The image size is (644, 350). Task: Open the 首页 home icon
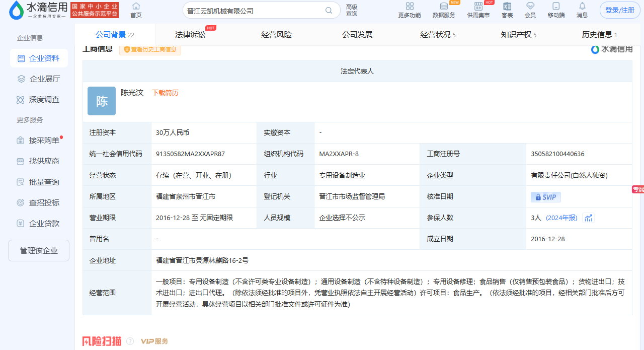click(136, 7)
